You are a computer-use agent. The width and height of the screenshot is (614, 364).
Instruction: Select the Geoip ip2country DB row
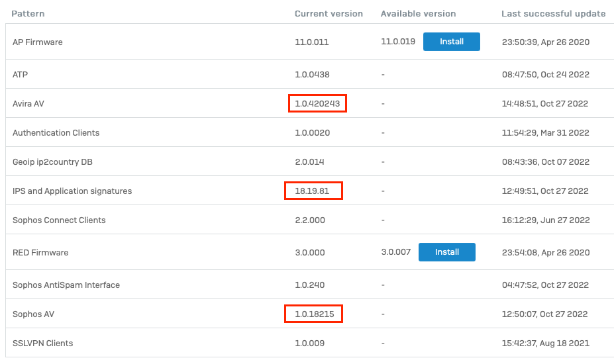[310, 161]
